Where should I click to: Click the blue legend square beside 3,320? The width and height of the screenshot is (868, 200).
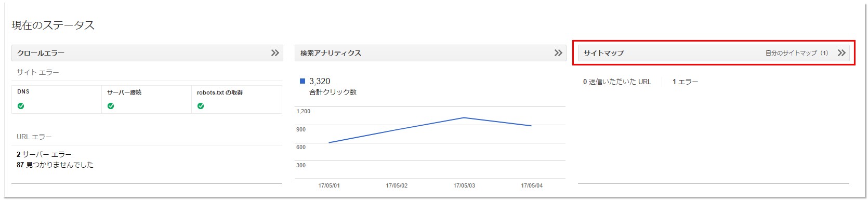click(x=303, y=81)
